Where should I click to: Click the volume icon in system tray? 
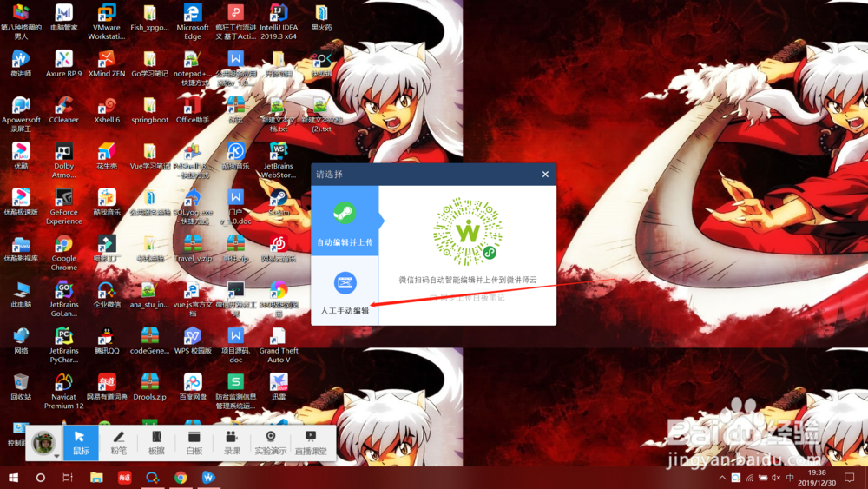775,478
